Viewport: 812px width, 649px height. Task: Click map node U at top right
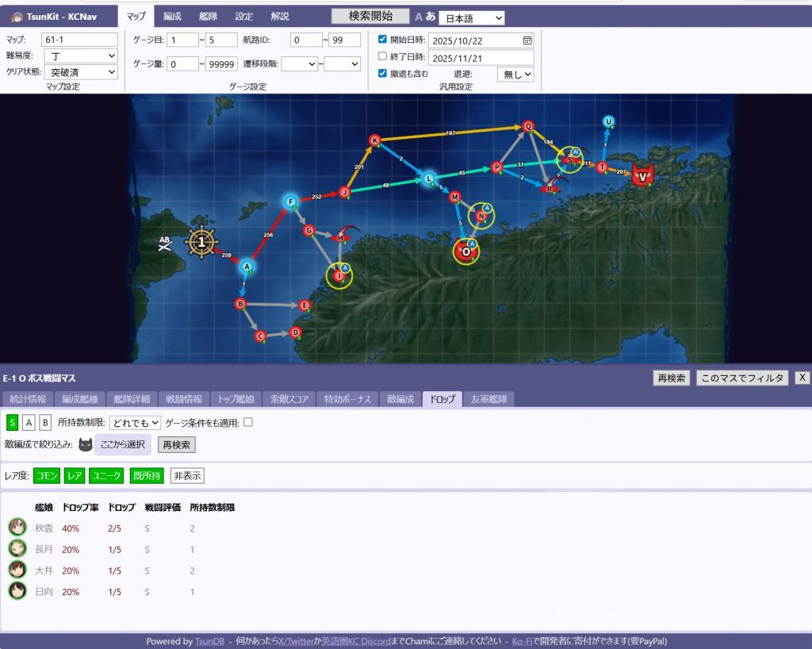click(608, 121)
